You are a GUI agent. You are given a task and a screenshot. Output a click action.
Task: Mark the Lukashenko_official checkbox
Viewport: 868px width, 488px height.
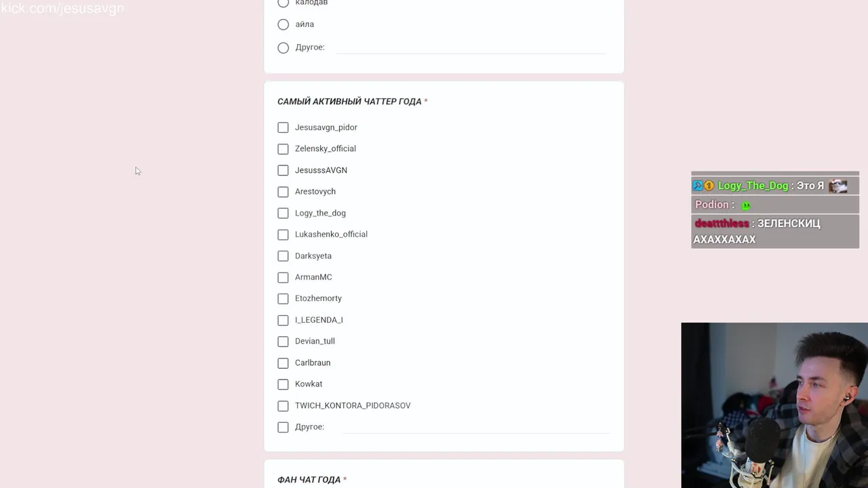point(283,235)
